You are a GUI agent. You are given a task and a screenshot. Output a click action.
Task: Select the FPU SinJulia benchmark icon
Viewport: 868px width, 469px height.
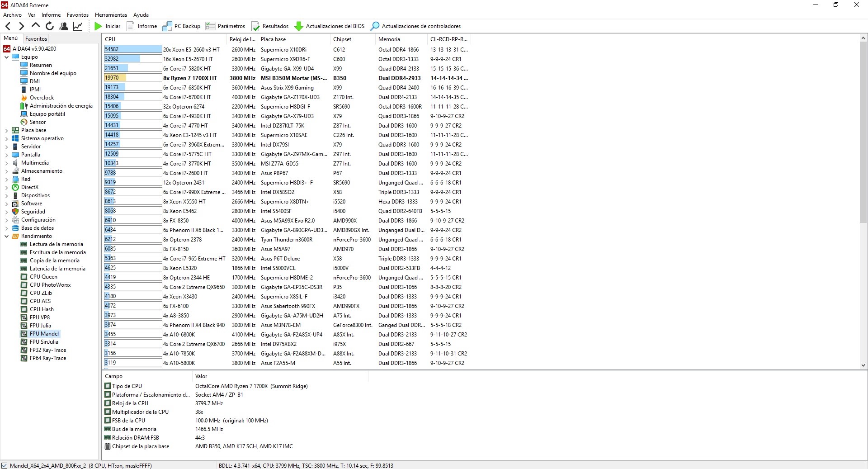pos(24,342)
